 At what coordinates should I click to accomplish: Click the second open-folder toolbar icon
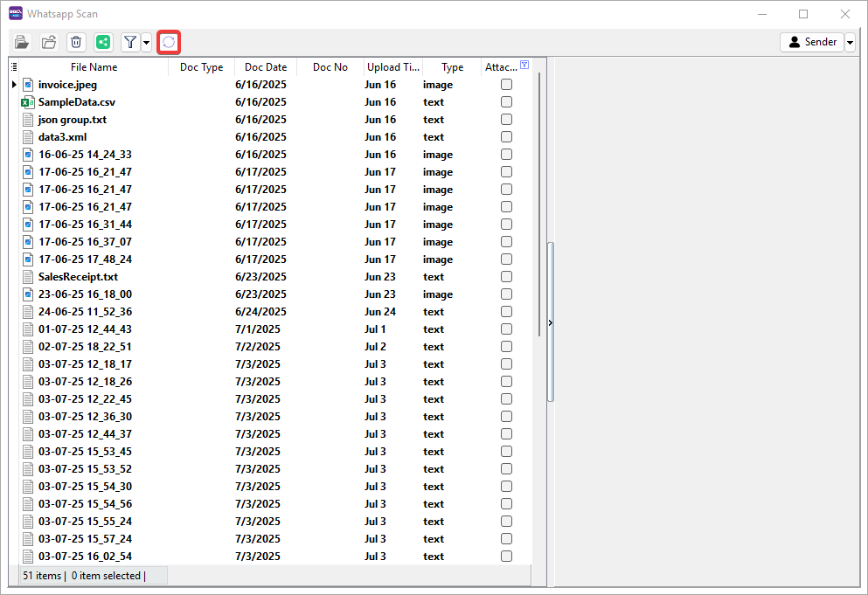pyautogui.click(x=49, y=42)
